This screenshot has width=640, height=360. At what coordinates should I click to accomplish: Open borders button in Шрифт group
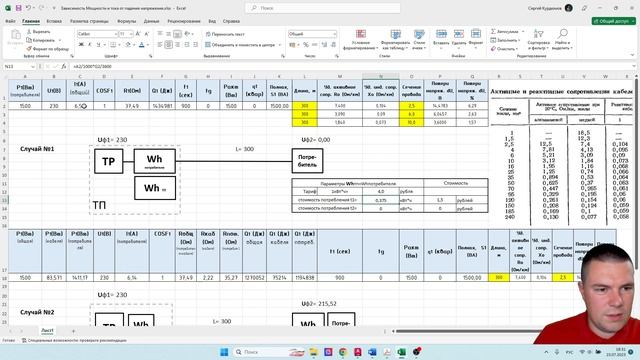click(113, 44)
